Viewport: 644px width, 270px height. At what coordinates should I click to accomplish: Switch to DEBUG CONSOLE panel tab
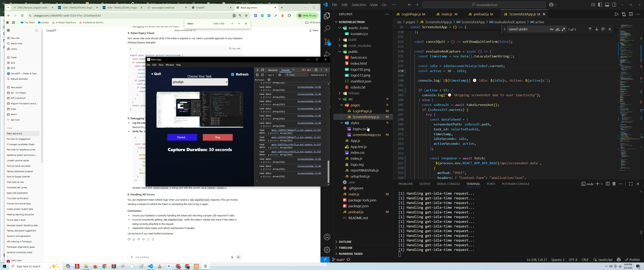pyautogui.click(x=448, y=184)
